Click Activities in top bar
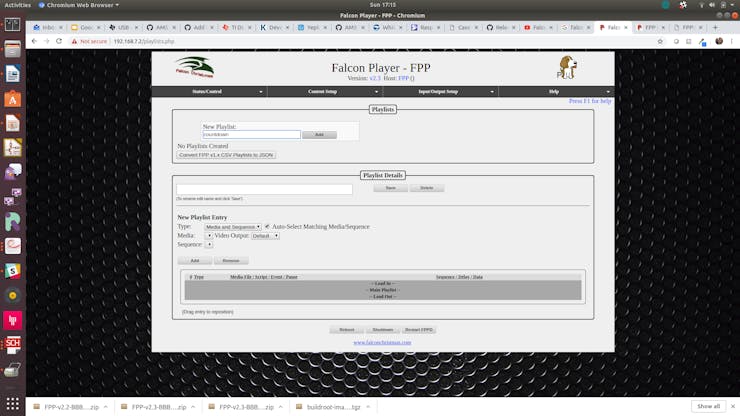The height and width of the screenshot is (416, 740). click(17, 5)
